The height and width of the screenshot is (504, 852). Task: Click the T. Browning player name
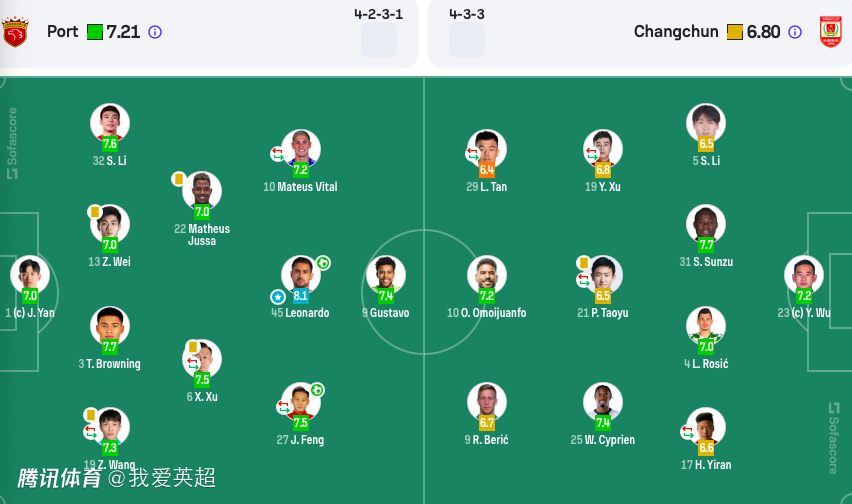pos(109,364)
